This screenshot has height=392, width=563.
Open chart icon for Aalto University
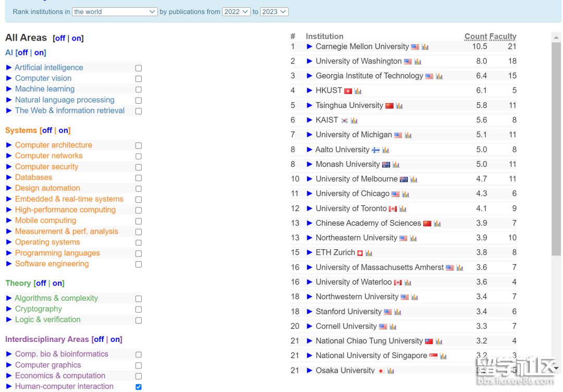(386, 150)
